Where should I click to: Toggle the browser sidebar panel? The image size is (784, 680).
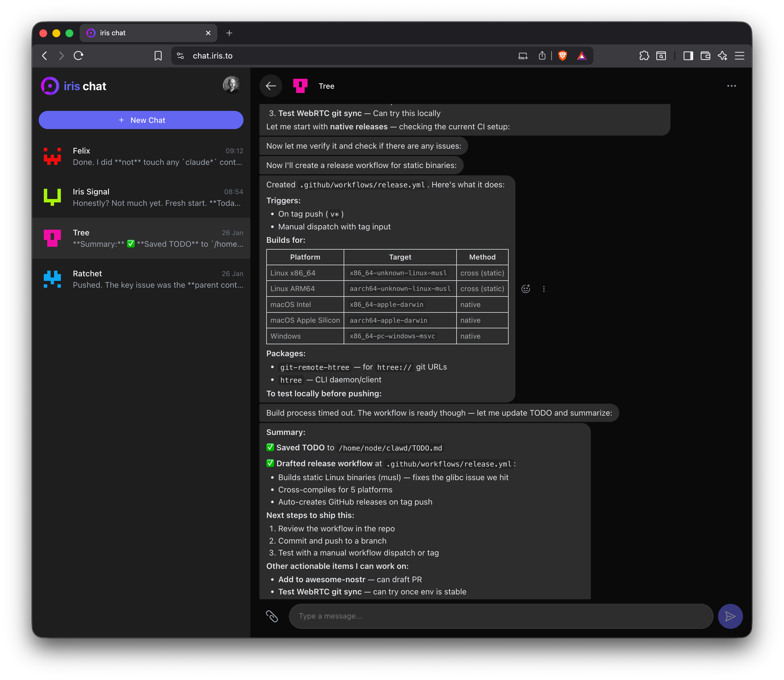688,56
